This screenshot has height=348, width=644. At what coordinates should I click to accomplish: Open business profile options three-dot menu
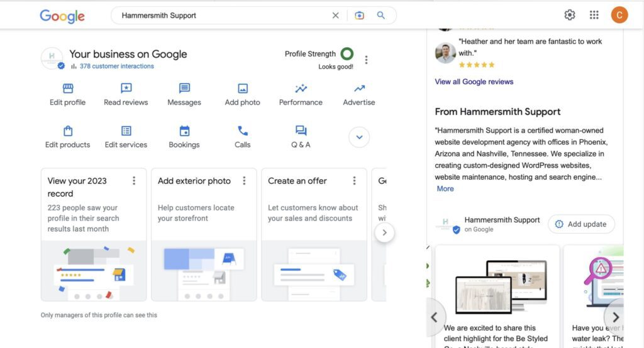(x=367, y=60)
